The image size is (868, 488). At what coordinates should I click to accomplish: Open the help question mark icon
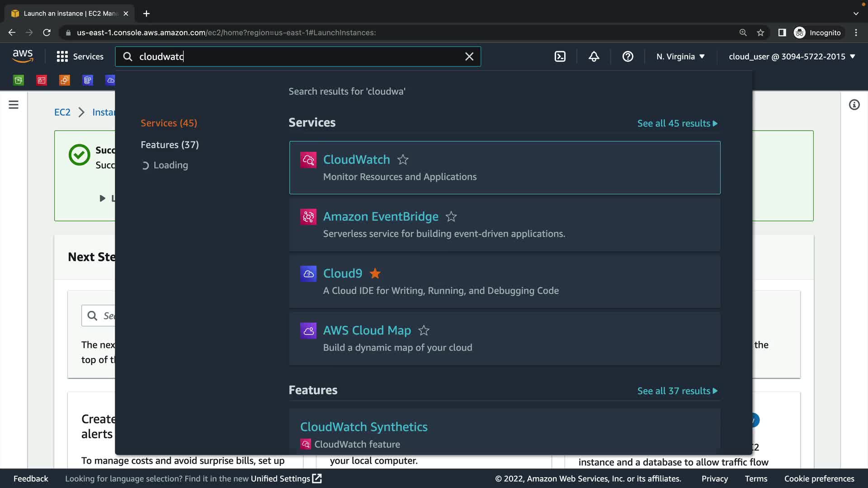[627, 56]
